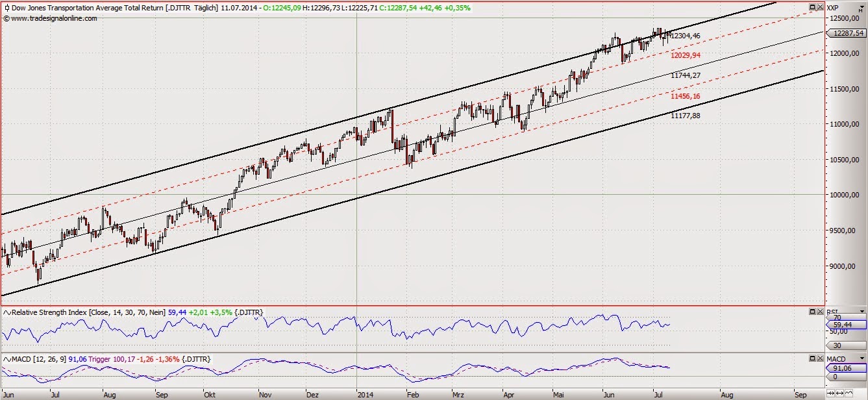Click the Mai month label on the time axis
Viewport: 868px width, 400px height.
click(x=558, y=394)
